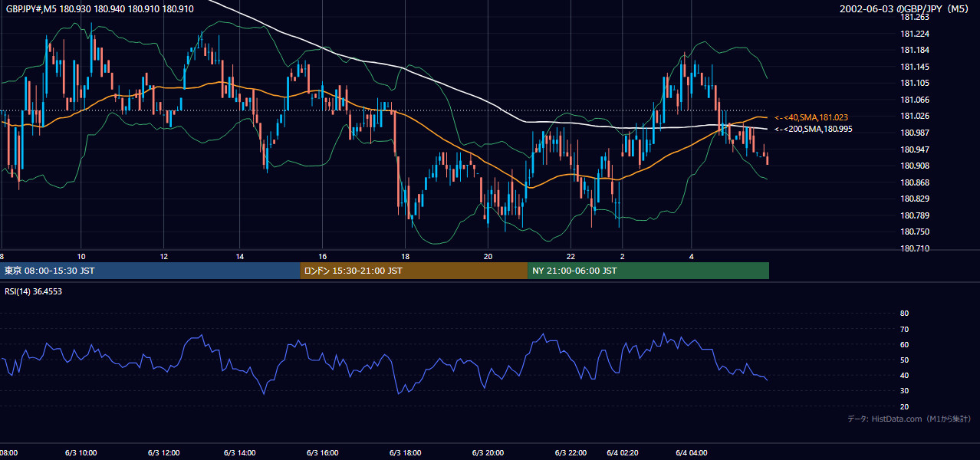Click the 6/3 14:00 time axis label

point(239,453)
